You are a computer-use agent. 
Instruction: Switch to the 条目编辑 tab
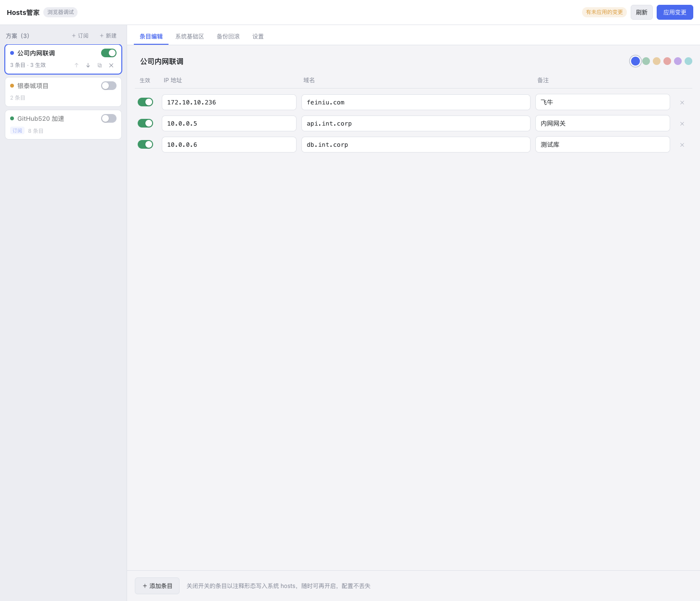[151, 37]
